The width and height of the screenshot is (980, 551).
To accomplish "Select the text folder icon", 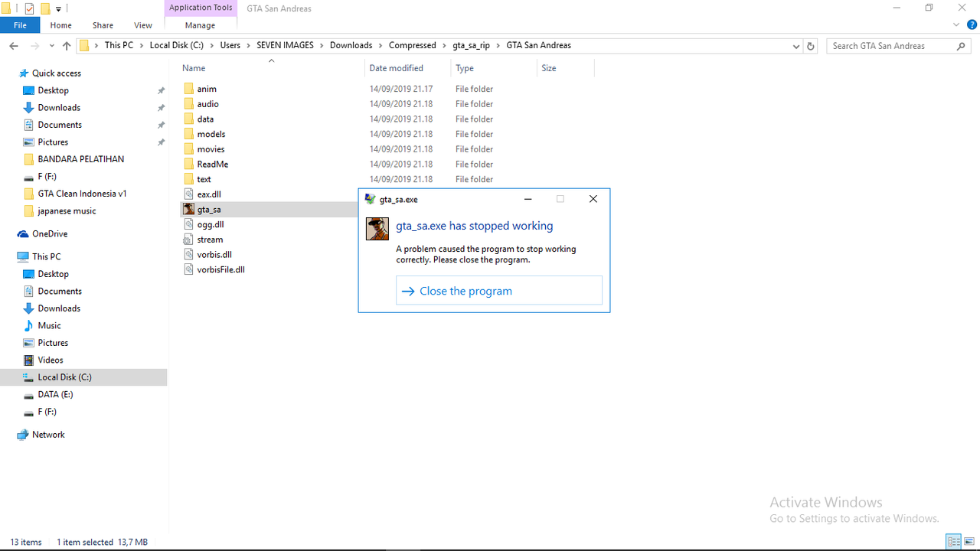I will [189, 179].
